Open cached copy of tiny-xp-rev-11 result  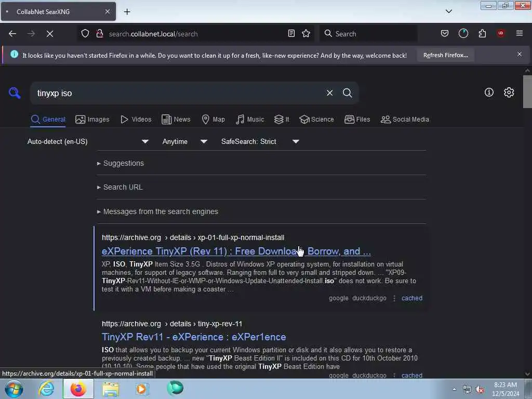pos(412,375)
